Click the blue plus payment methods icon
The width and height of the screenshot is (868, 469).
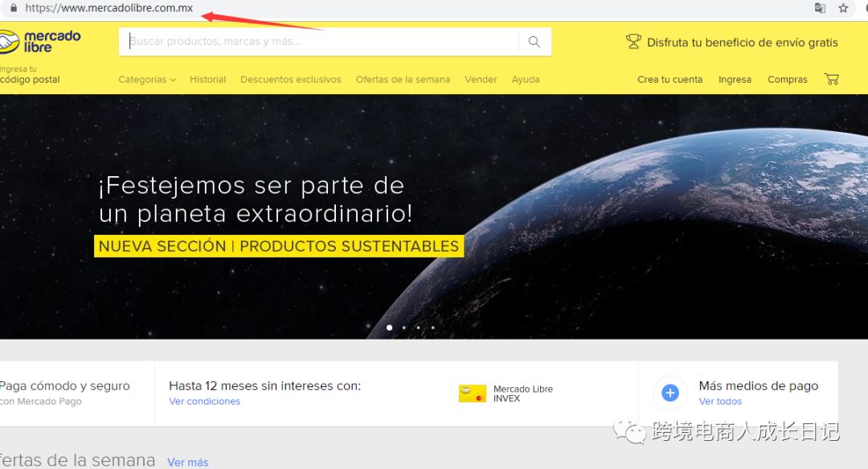[669, 393]
